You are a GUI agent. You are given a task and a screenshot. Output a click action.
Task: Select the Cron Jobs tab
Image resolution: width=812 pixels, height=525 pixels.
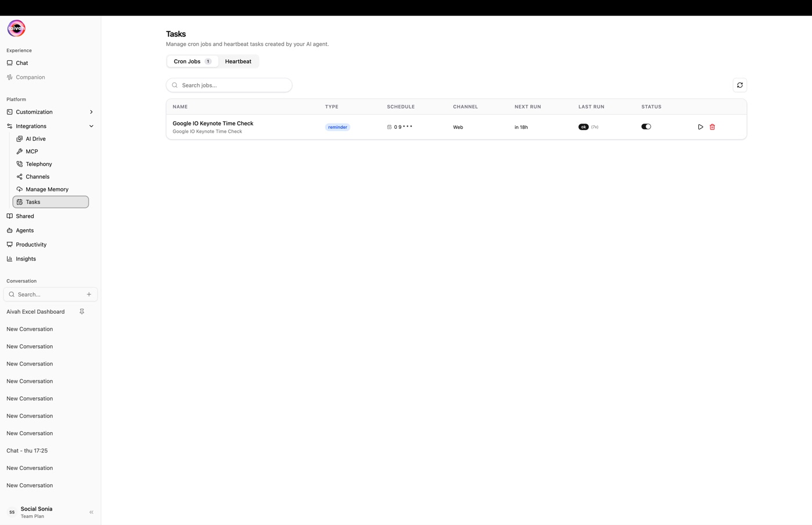pyautogui.click(x=193, y=61)
